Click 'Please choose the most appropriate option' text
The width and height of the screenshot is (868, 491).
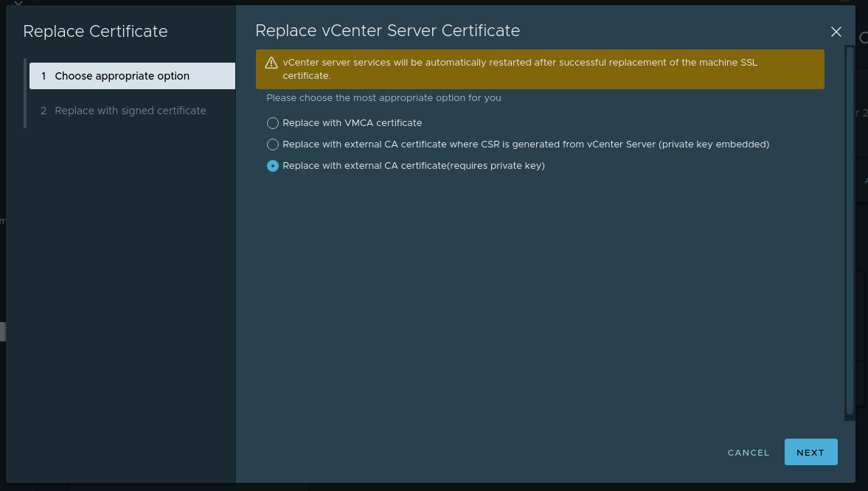point(383,98)
